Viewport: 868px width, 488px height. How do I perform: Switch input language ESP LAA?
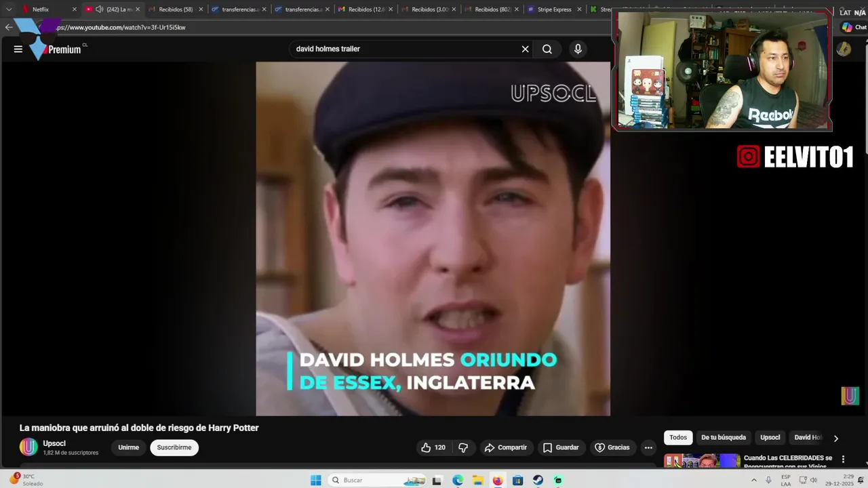[785, 480]
